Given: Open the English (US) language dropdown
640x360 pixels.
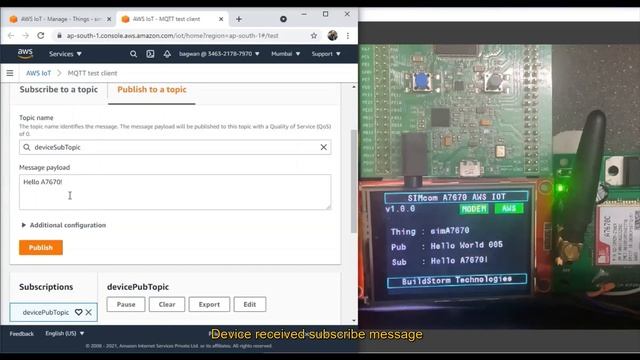Looking at the screenshot, I should (x=65, y=333).
